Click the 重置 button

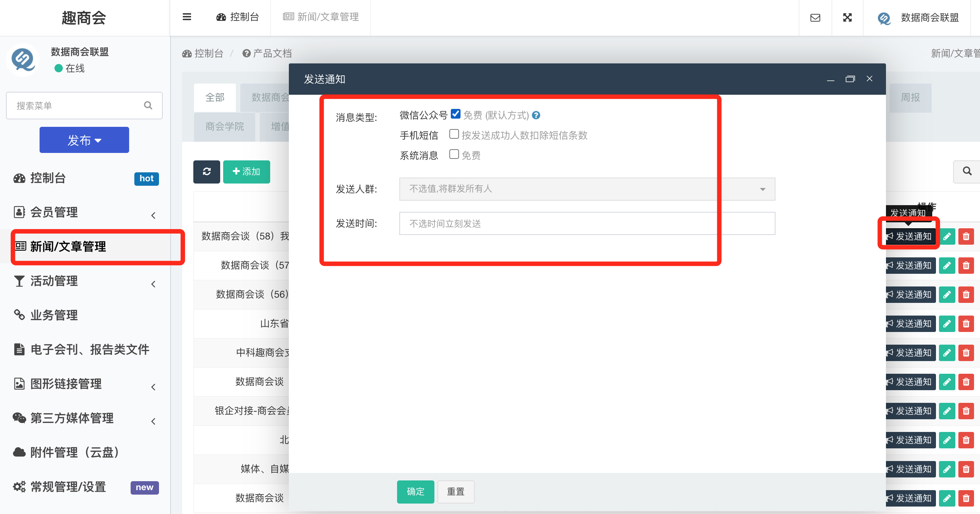pos(455,492)
